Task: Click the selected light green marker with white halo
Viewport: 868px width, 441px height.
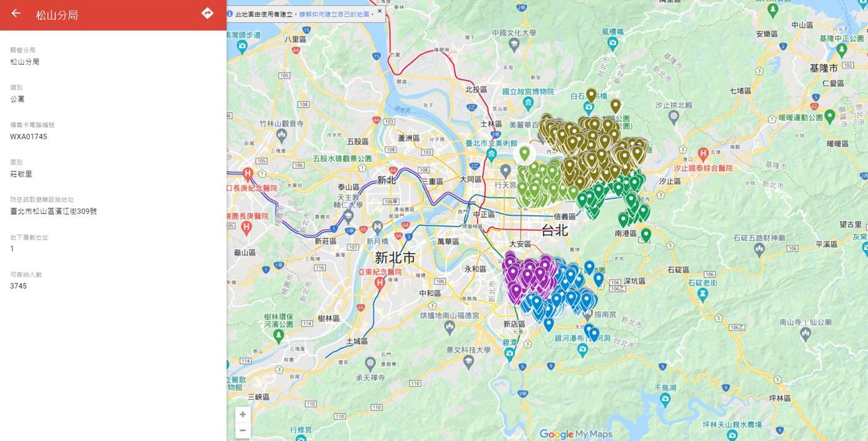Action: coord(525,153)
